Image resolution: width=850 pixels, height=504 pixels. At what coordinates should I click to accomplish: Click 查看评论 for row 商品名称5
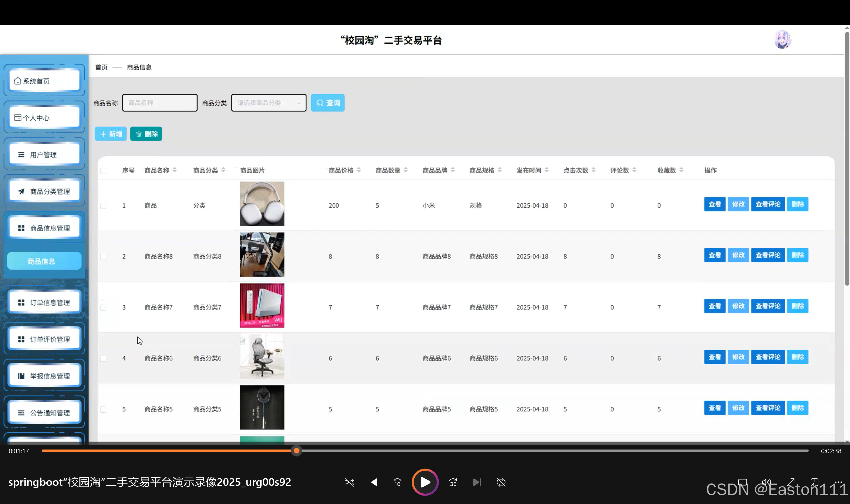click(768, 408)
